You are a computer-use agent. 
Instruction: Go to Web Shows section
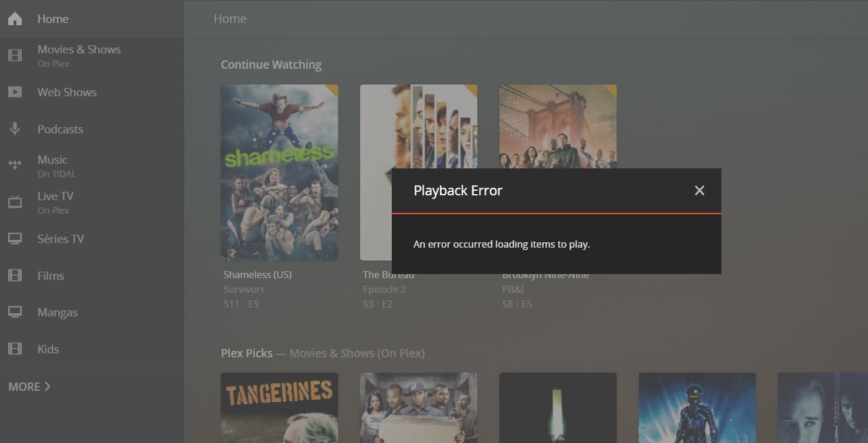(92, 92)
